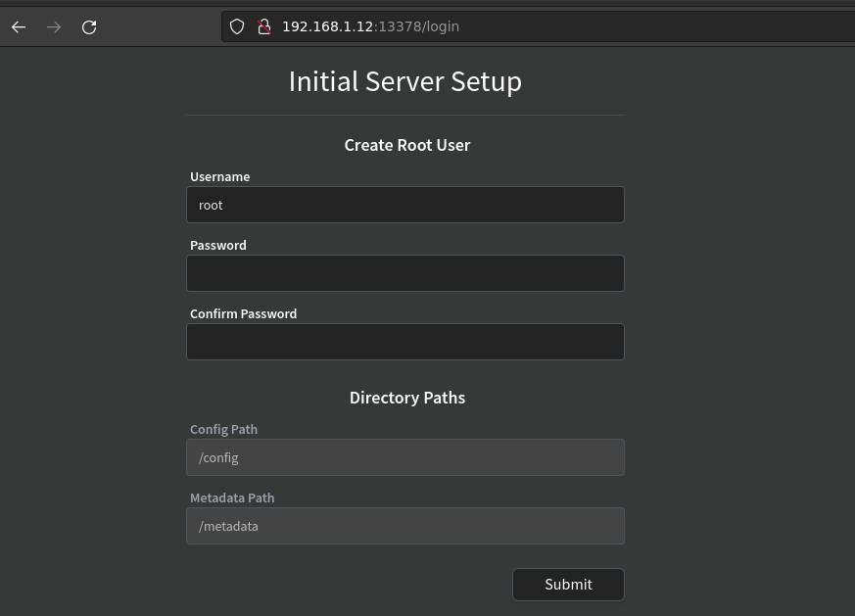
Task: Click the Config Path label
Action: click(223, 429)
